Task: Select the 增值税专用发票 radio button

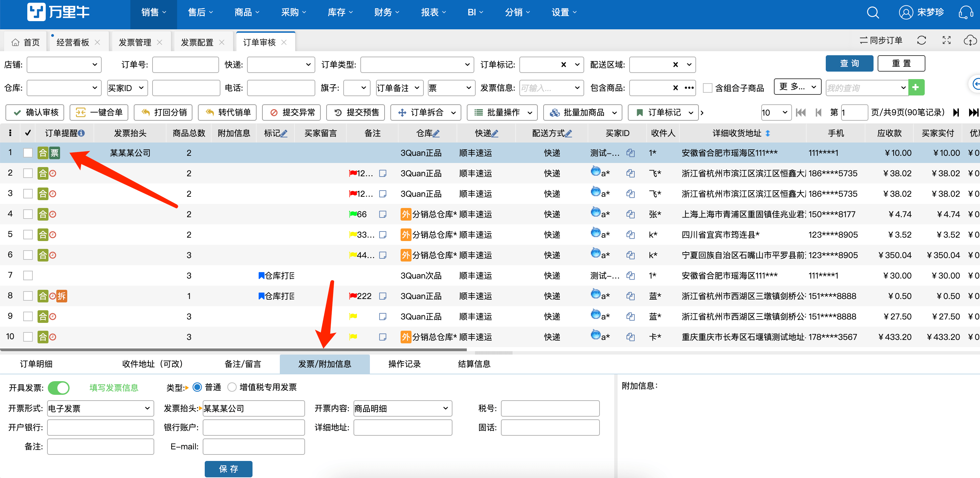Action: click(232, 388)
